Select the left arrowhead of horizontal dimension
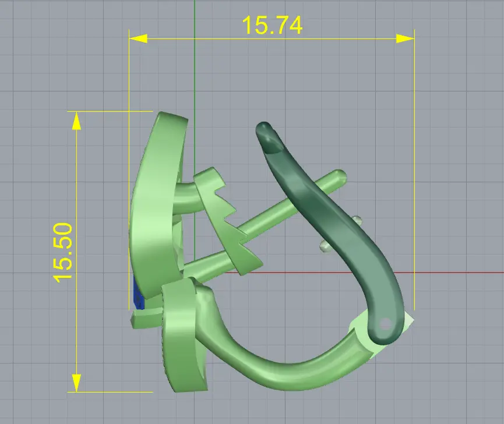 click(x=138, y=39)
